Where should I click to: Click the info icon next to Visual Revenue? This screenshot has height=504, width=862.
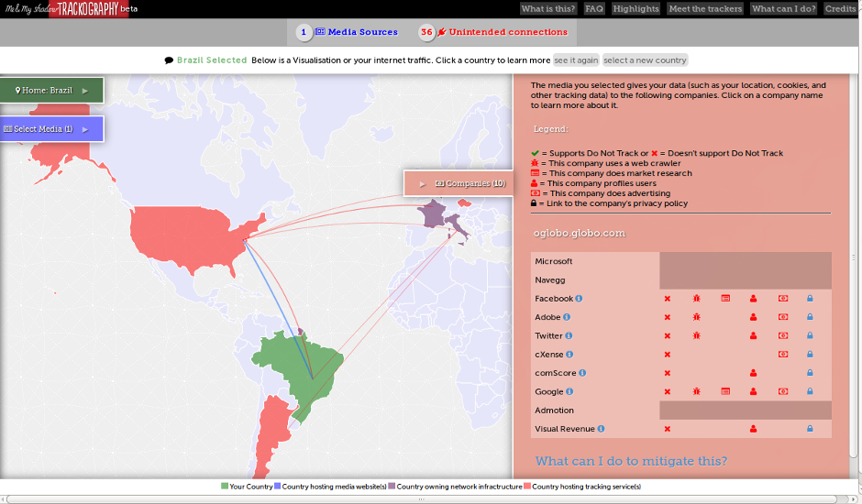point(601,429)
